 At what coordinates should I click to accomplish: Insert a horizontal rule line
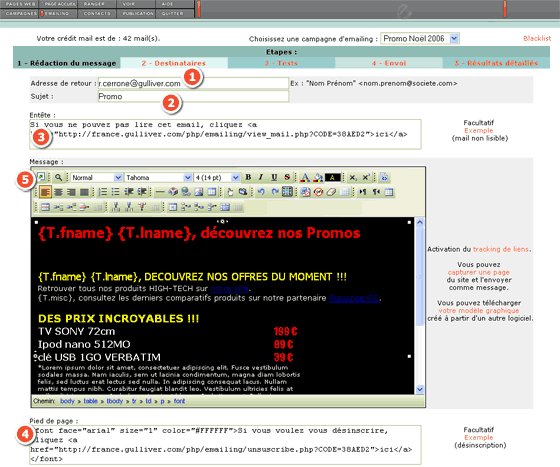(160, 192)
